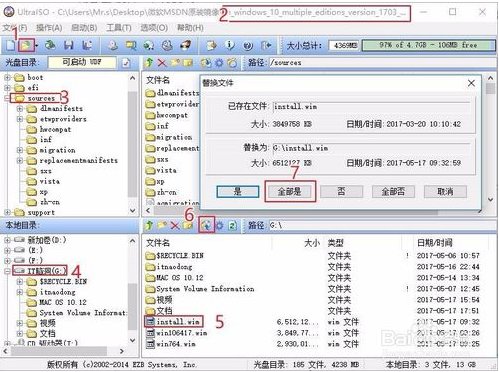
Task: Click the 取消 button
Action: 445,192
